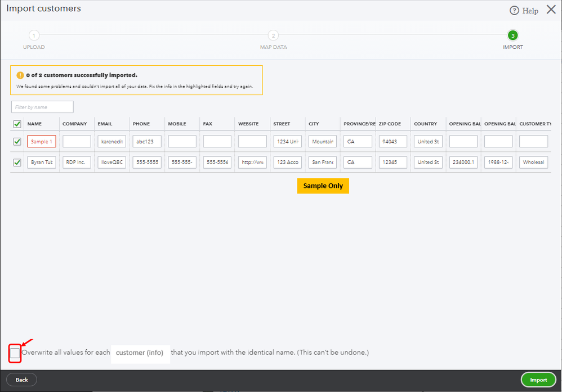Image resolution: width=562 pixels, height=392 pixels.
Task: Edit the highlighted Sample 1 name field
Action: tap(42, 141)
